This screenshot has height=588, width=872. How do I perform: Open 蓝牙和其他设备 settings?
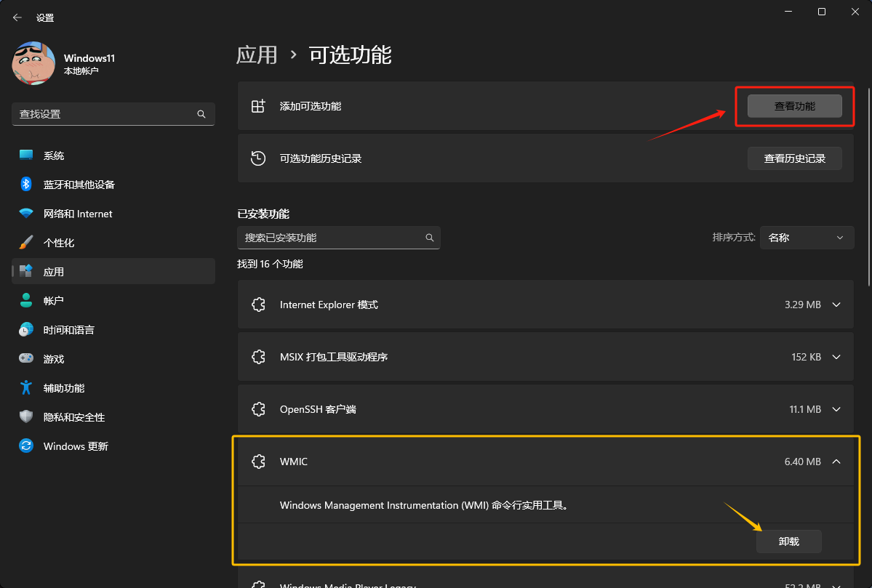coord(79,185)
